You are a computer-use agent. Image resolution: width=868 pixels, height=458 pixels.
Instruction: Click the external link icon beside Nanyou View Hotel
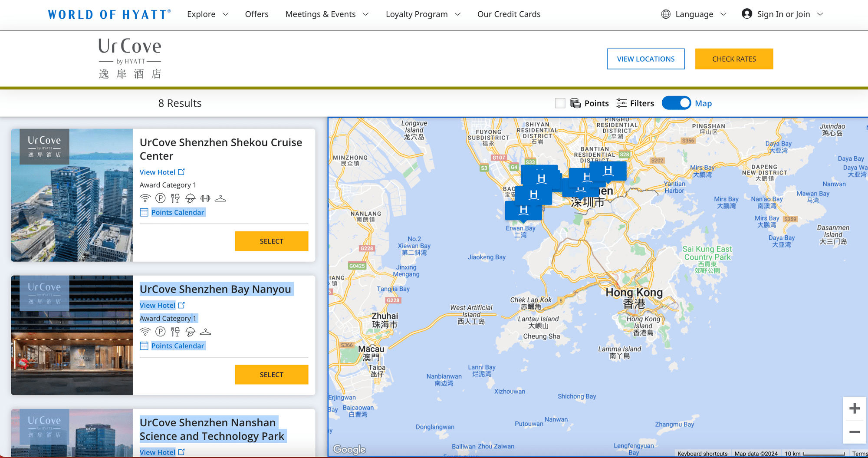[x=181, y=305]
